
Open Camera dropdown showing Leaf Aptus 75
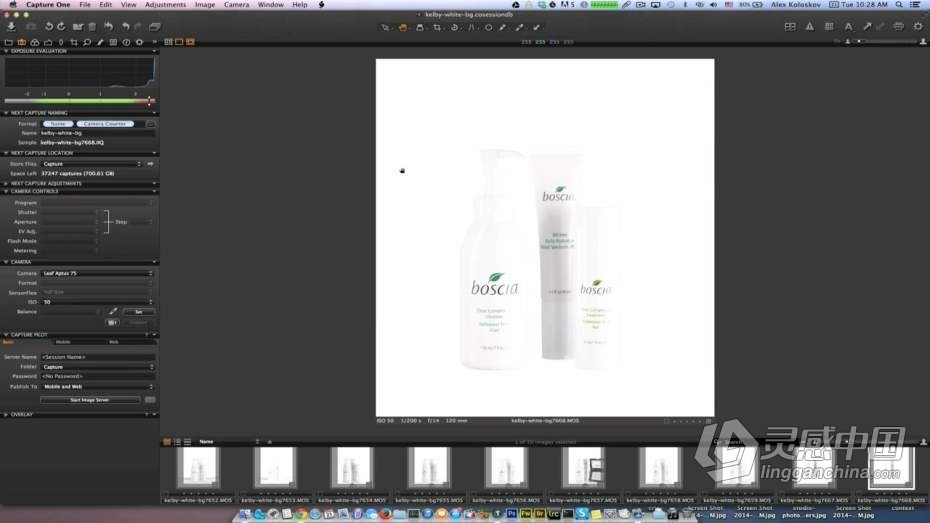click(x=97, y=273)
